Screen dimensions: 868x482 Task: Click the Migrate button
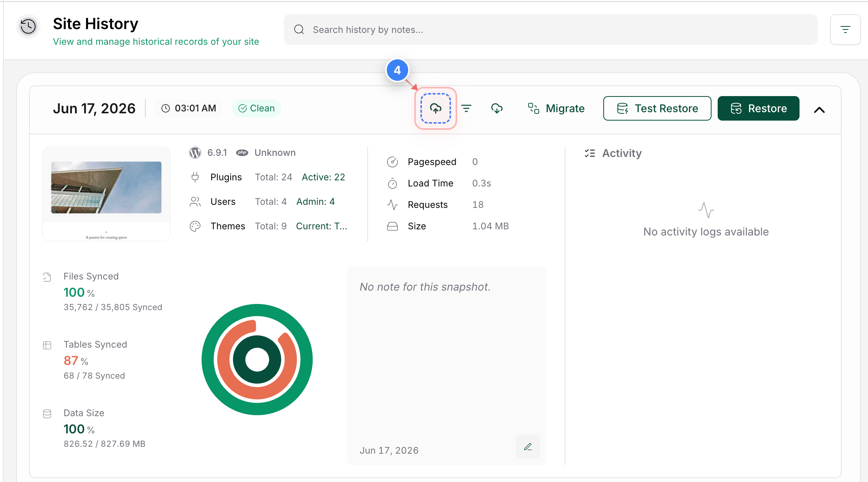click(x=556, y=108)
